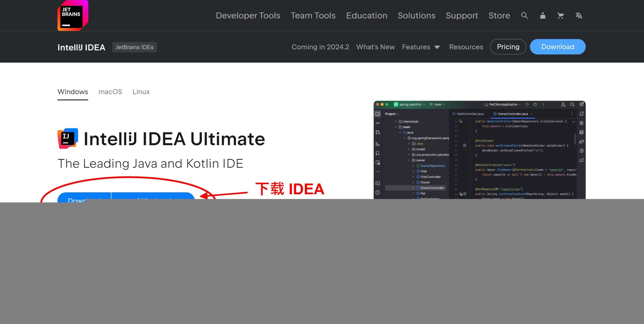Click Terminal icon in IDE preview sidebar
The image size is (644, 324).
[378, 183]
